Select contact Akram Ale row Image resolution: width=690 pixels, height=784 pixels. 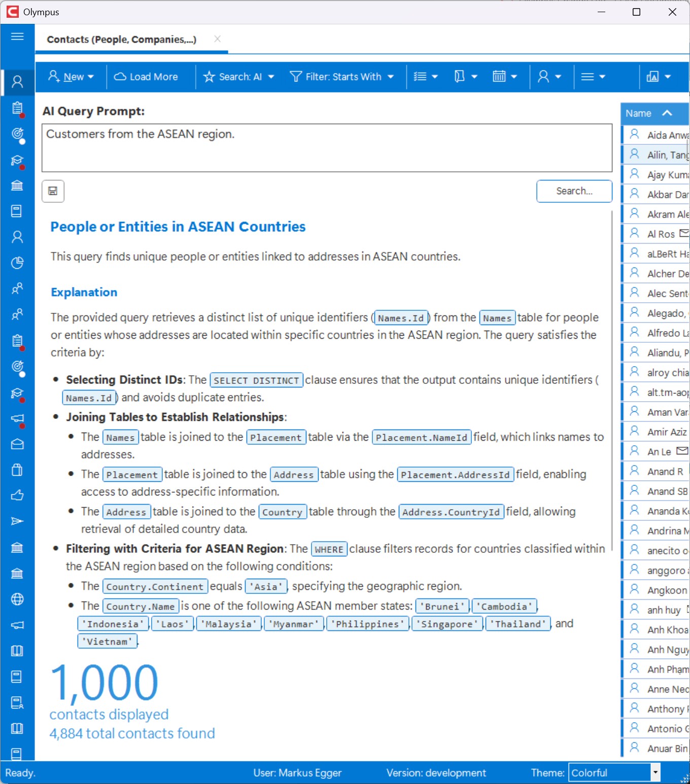click(x=655, y=214)
